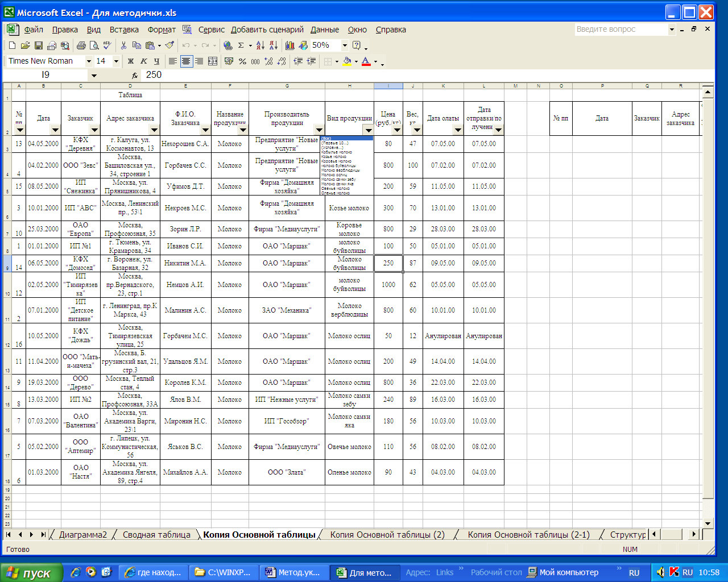
Task: Open the Name Box dropdown arrow
Action: coord(94,75)
